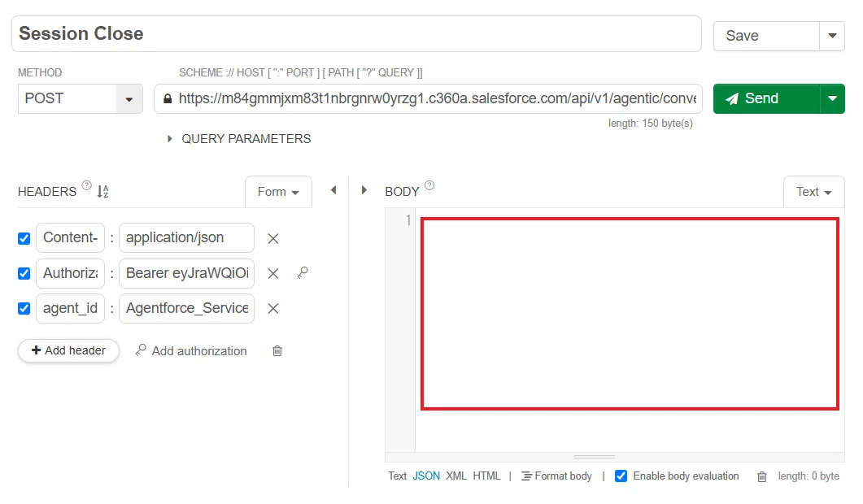This screenshot has height=504, width=863.
Task: Delete all headers with trash icon
Action: 277,351
